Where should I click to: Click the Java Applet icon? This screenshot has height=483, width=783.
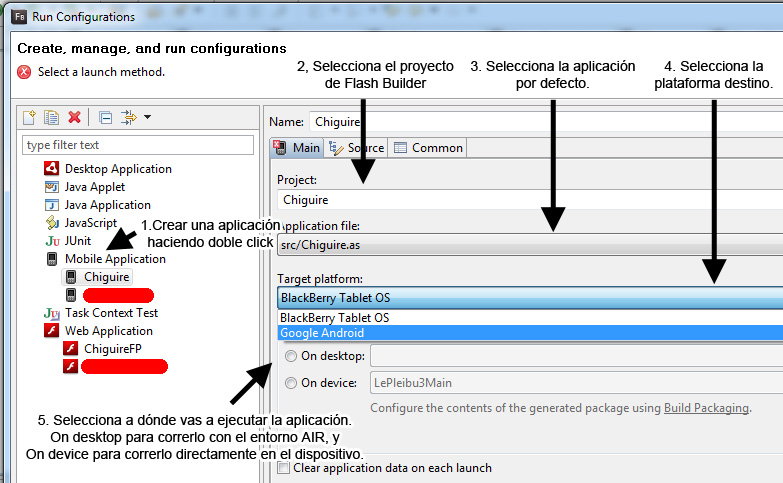tap(51, 187)
